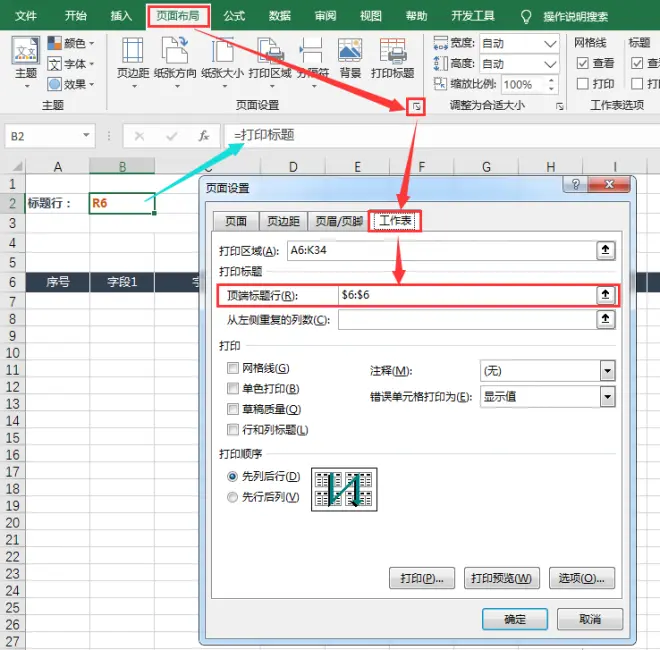The image size is (660, 650).
Task: Select the 先行后列(V) radio button
Action: tap(232, 497)
